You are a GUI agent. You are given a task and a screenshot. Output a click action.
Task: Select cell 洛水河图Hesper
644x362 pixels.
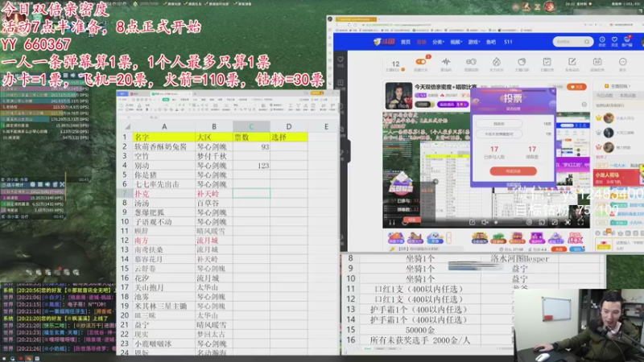pos(519,258)
